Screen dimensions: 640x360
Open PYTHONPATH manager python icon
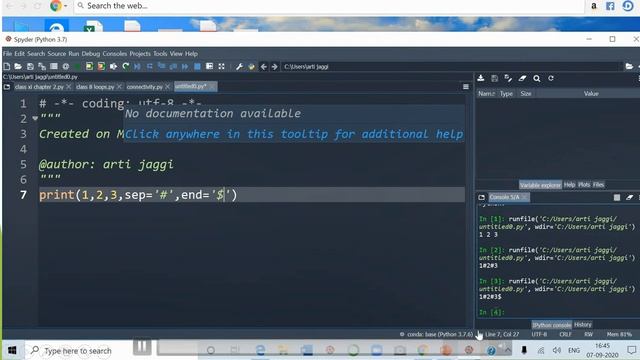pos(251,66)
